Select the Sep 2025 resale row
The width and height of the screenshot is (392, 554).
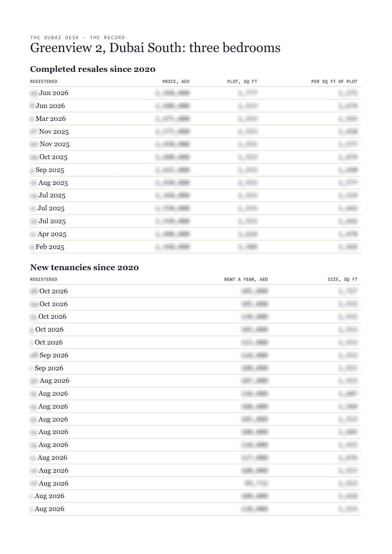[196, 170]
